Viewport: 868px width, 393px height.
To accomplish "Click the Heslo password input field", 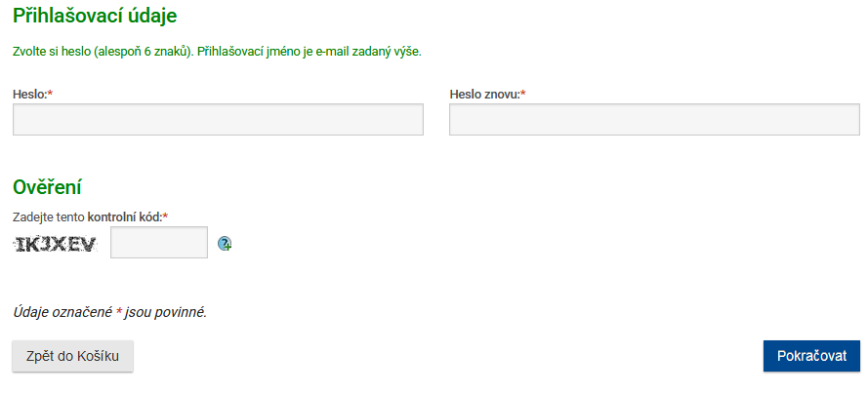I will pos(218,120).
